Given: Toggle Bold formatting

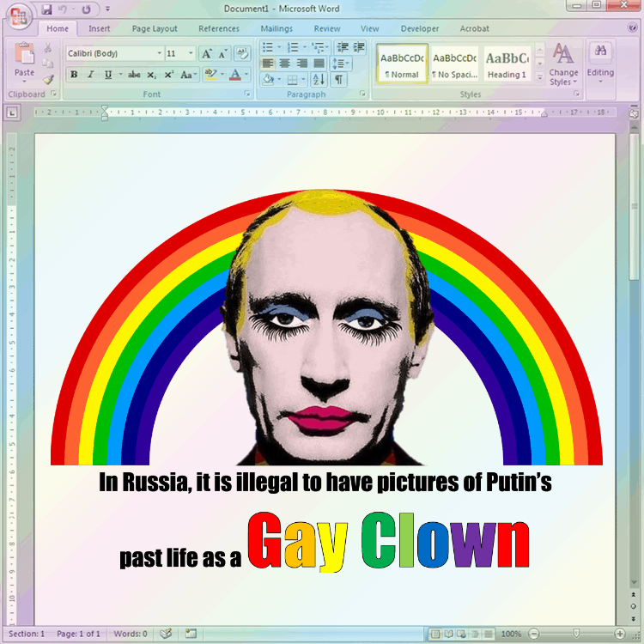Looking at the screenshot, I should 74,75.
